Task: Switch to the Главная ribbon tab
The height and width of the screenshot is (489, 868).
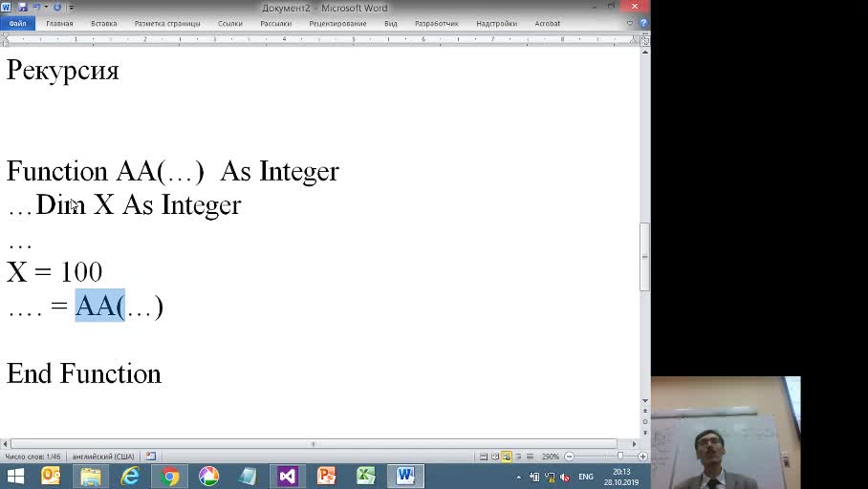Action: point(59,24)
